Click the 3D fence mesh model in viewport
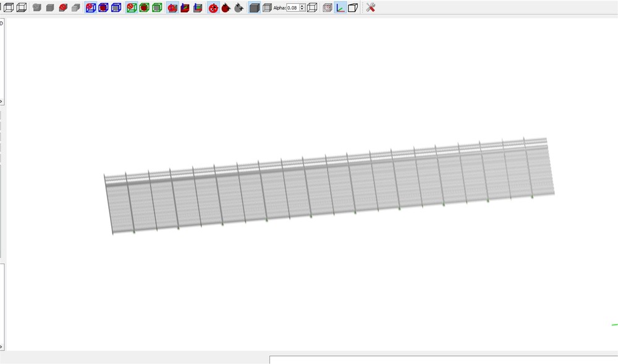The width and height of the screenshot is (618, 364). (329, 185)
